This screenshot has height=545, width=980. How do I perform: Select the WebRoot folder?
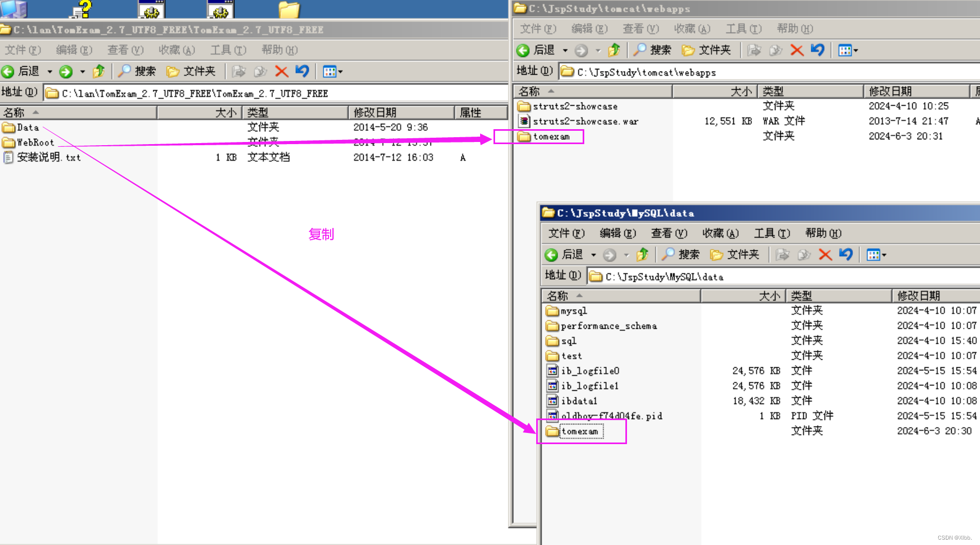pos(28,143)
